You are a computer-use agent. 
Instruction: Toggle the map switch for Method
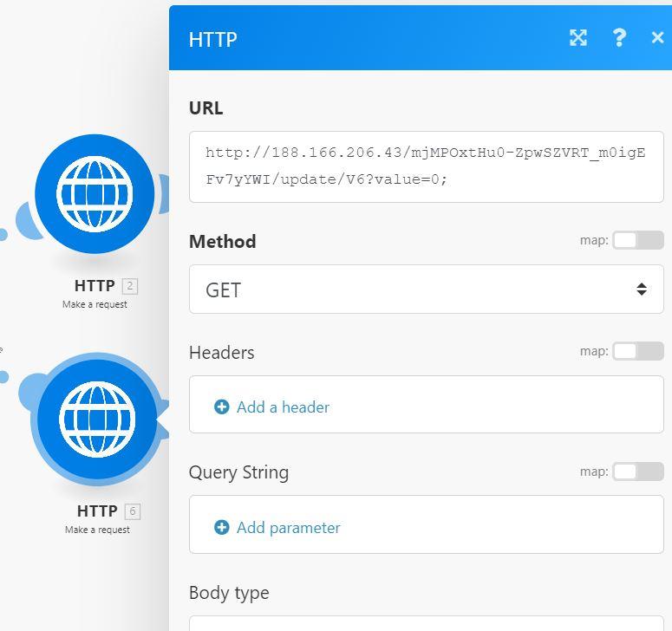637,240
